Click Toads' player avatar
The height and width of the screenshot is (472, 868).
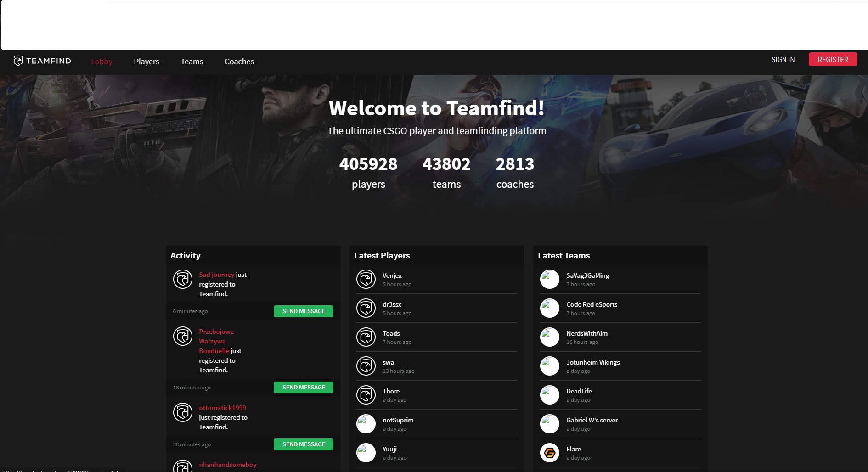pyautogui.click(x=366, y=337)
